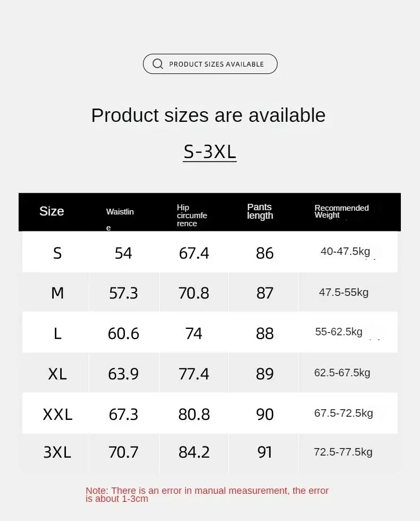This screenshot has height=521, width=420.
Task: Click the Pants length header
Action: click(x=260, y=211)
